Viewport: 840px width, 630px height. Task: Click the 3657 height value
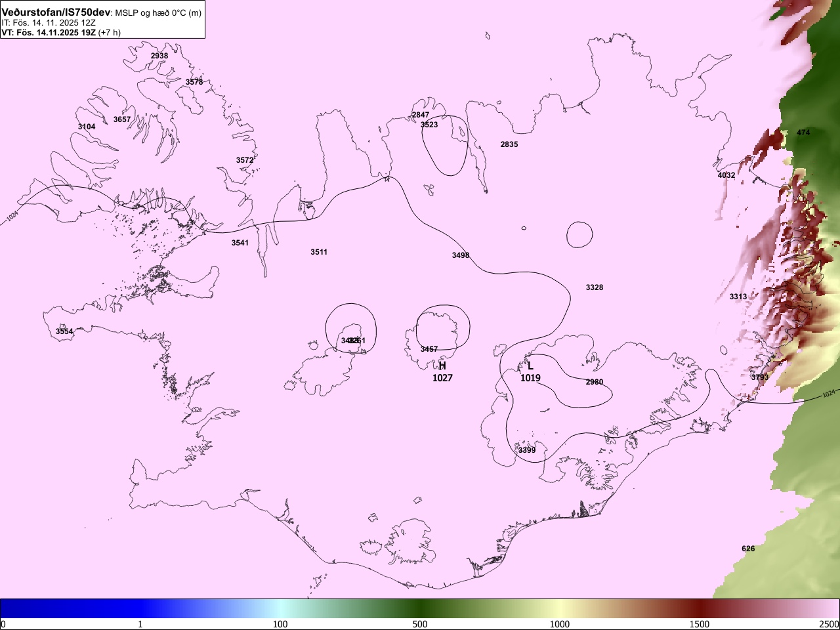point(122,119)
